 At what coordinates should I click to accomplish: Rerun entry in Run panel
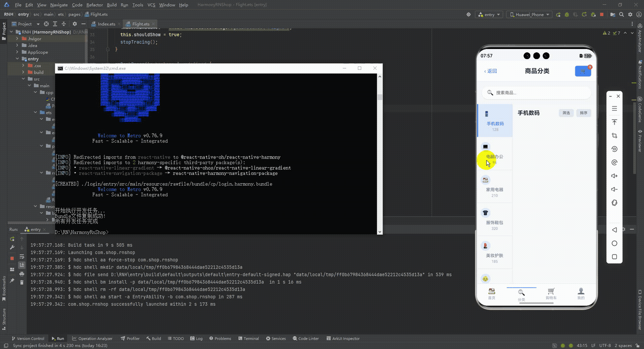12,239
